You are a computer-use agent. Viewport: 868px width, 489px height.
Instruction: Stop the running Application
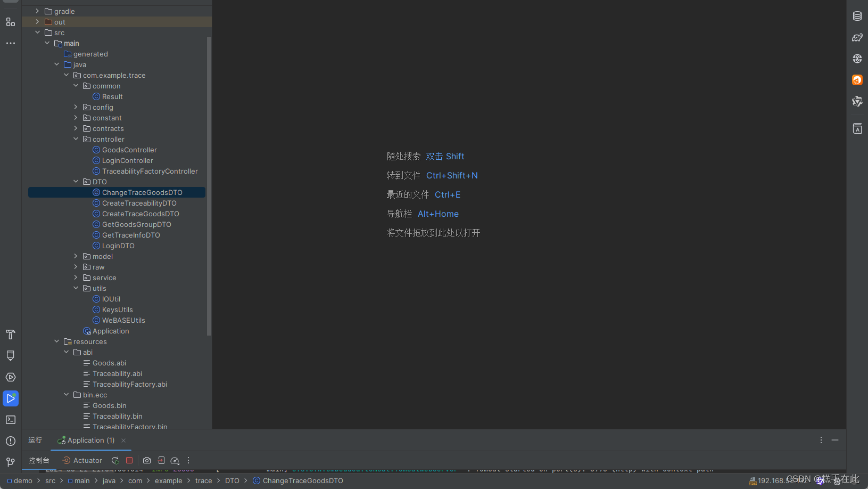[x=129, y=460]
